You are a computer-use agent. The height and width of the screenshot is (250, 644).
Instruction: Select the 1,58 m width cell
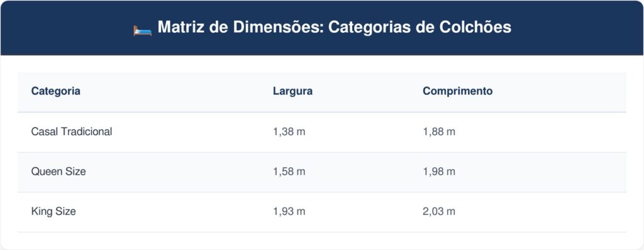(x=289, y=171)
